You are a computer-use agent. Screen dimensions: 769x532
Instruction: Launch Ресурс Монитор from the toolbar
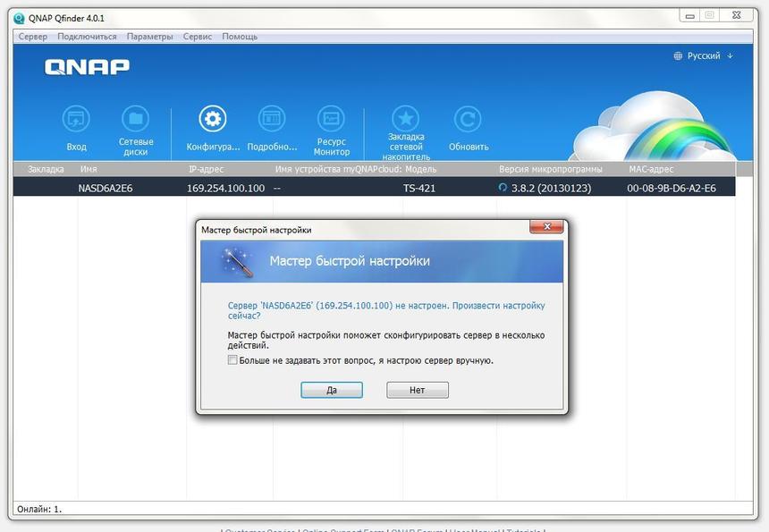coord(332,117)
